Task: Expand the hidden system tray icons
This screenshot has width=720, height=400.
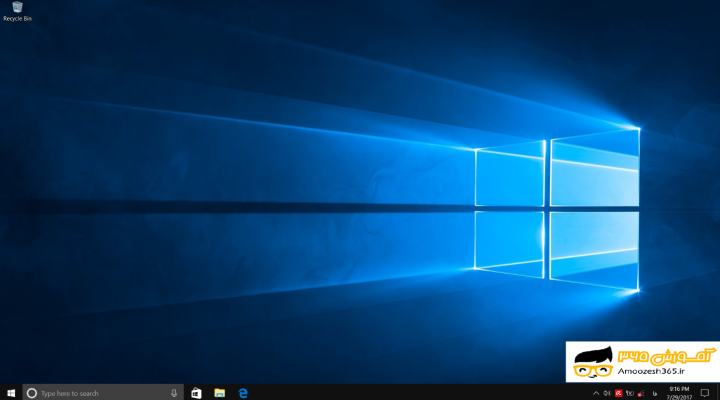Action: (x=596, y=393)
